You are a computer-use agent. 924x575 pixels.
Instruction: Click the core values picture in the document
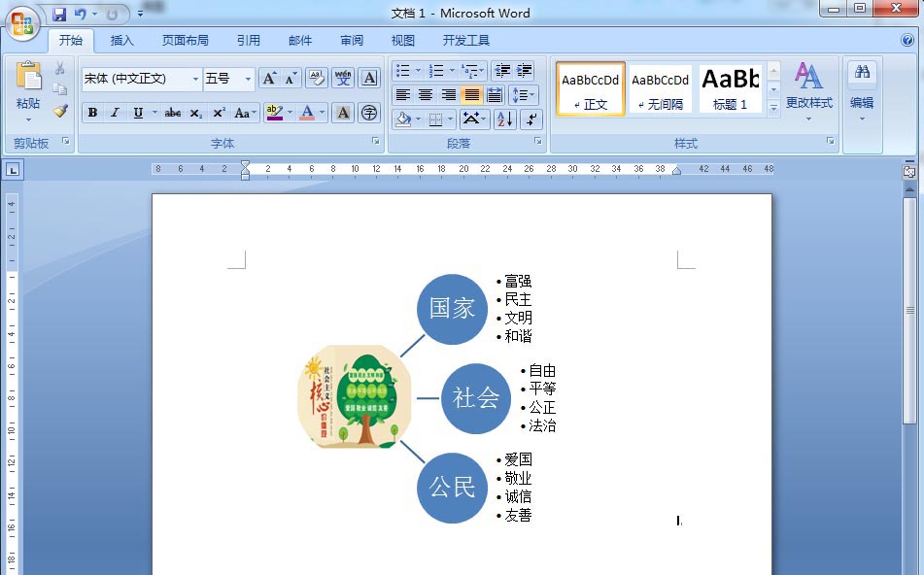[x=355, y=396]
